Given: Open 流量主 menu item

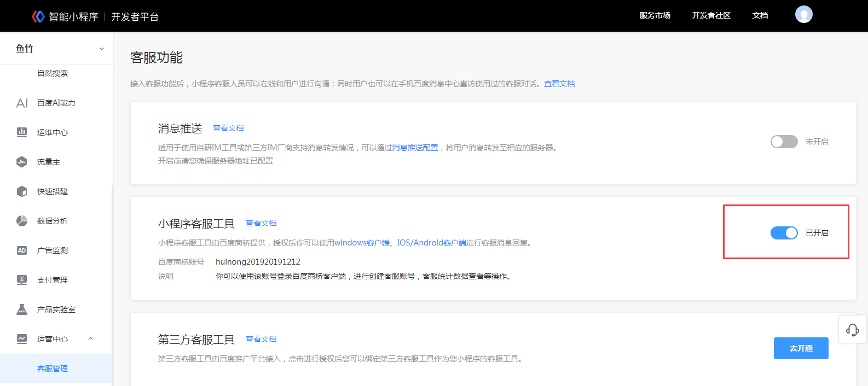Looking at the screenshot, I should [49, 162].
